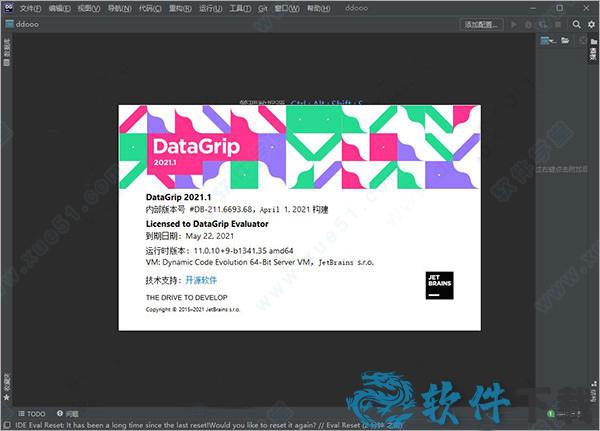Click the Copyright 2015-2021 JetBrains line
This screenshot has width=600, height=431.
click(192, 309)
